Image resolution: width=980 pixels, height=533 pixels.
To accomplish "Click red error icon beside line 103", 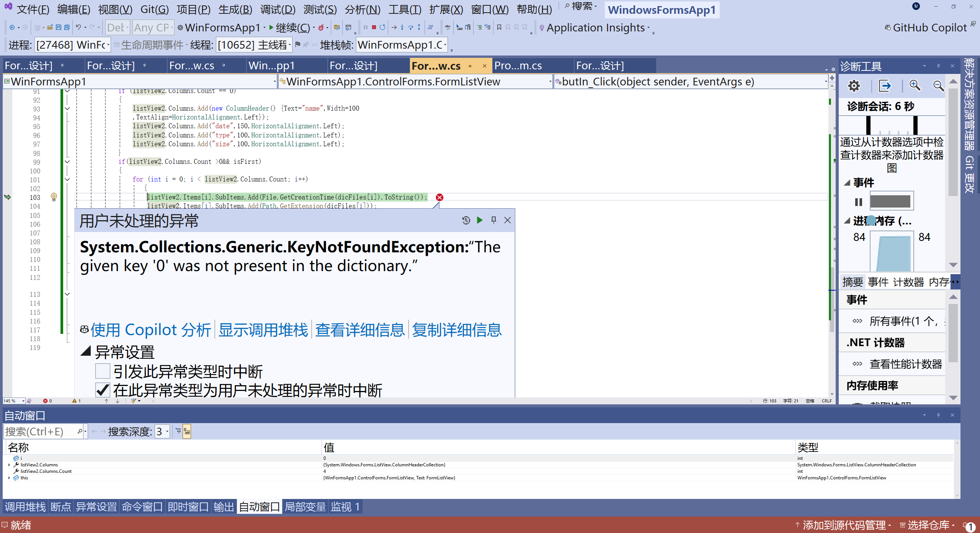I will (x=439, y=197).
